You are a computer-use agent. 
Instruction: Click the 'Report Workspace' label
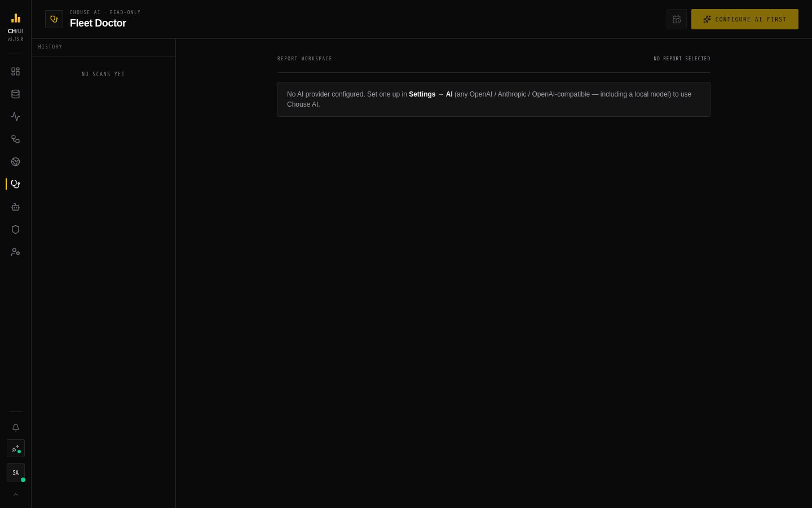[304, 59]
